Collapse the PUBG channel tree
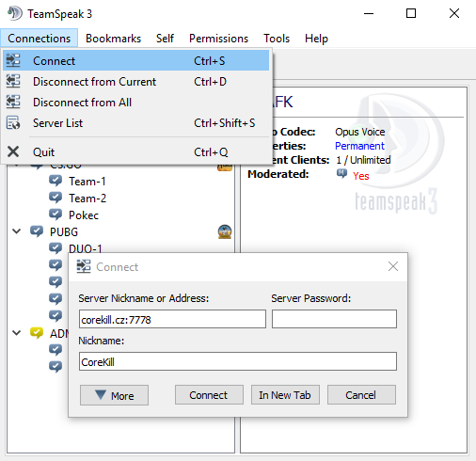 [x=16, y=231]
